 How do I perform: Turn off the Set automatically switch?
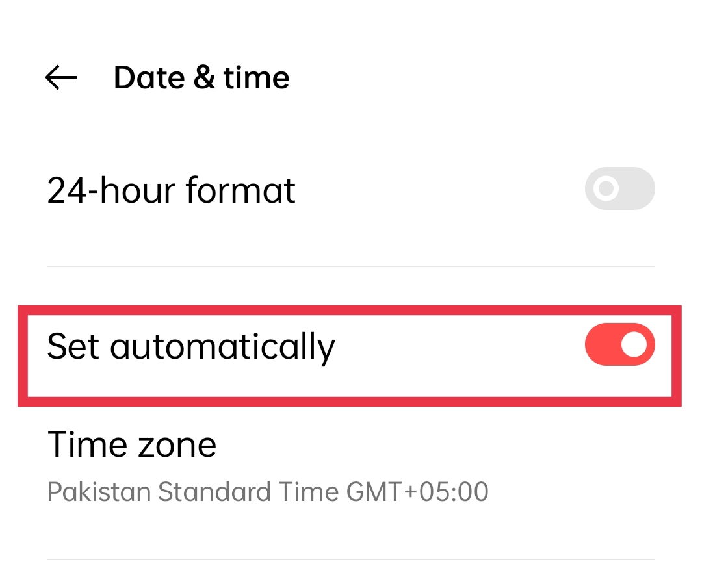click(619, 344)
